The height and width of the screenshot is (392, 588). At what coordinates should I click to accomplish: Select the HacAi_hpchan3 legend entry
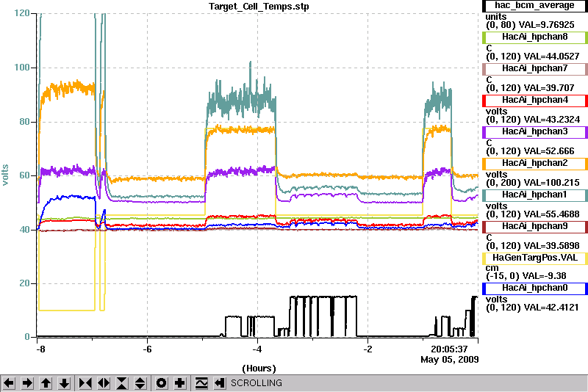[x=535, y=132]
